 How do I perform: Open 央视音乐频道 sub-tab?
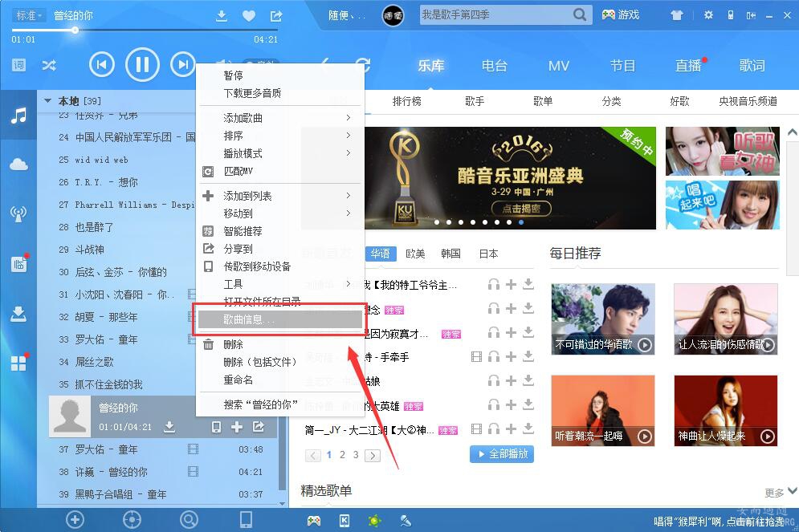click(748, 101)
